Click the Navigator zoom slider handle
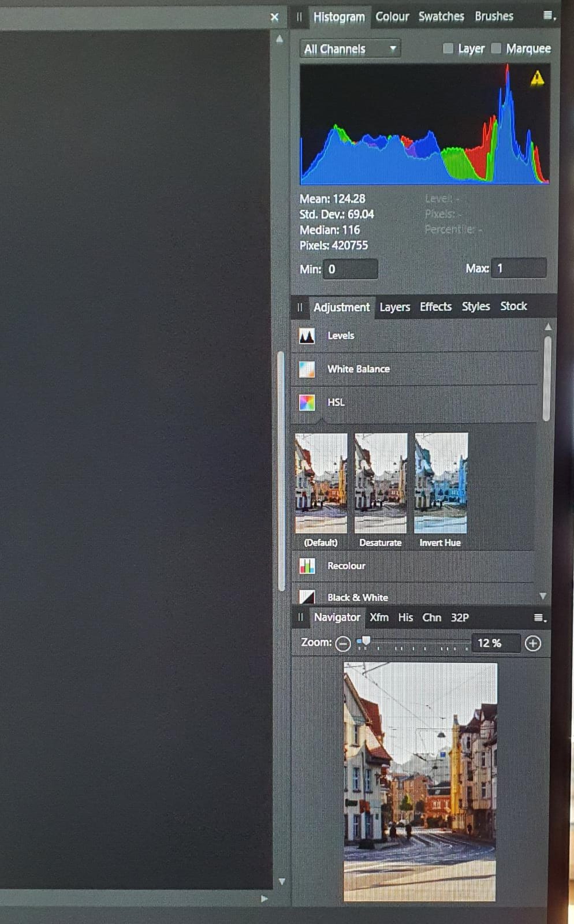The width and height of the screenshot is (574, 924). point(365,641)
